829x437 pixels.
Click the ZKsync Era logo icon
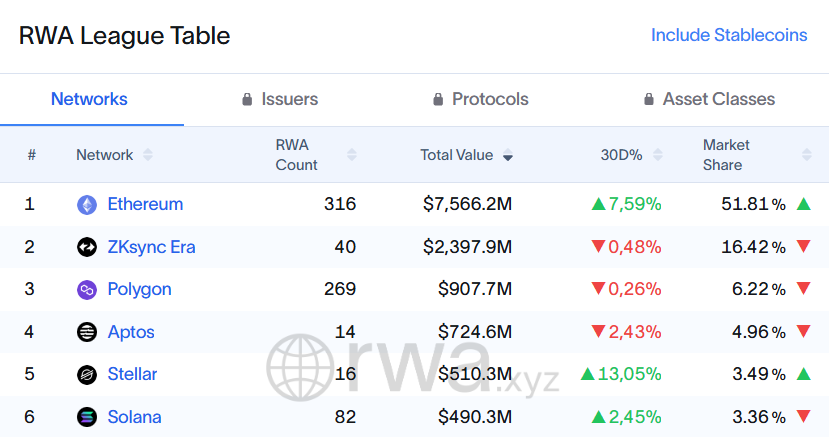(x=87, y=247)
